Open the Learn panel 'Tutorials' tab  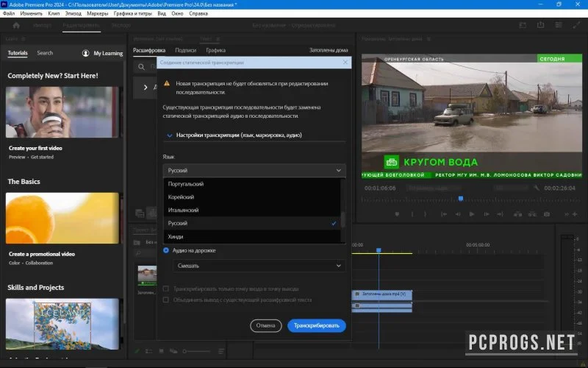click(x=18, y=53)
